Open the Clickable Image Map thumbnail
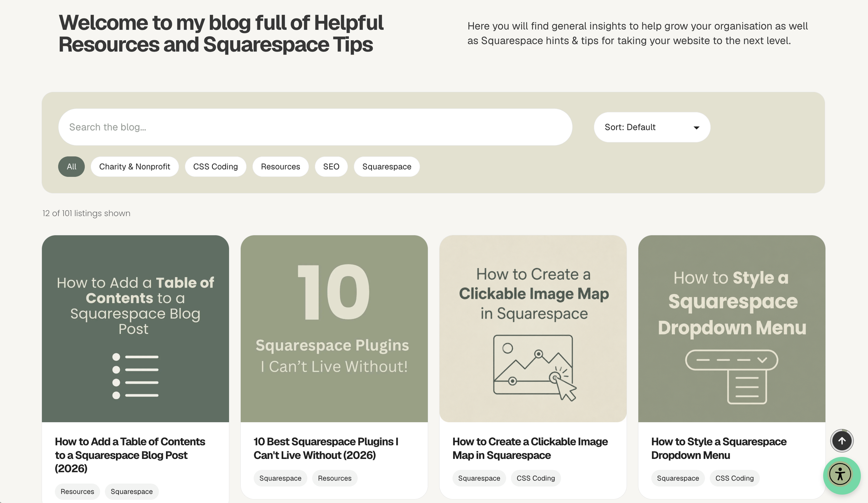The height and width of the screenshot is (503, 868). (533, 329)
